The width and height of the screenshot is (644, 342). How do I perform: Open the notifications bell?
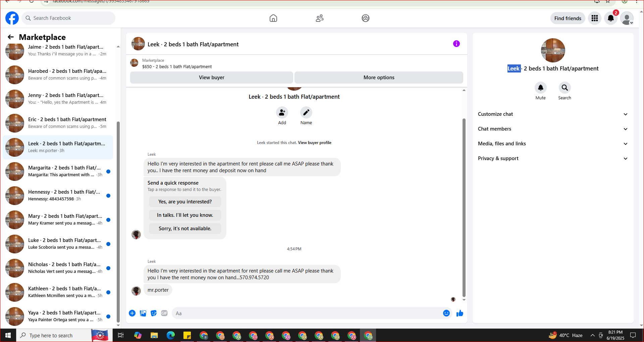611,18
